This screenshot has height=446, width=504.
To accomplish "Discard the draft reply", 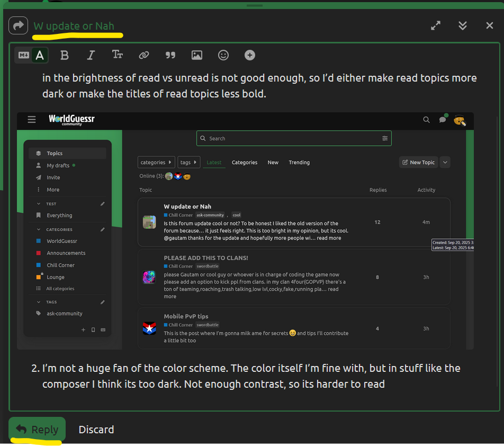I will click(x=96, y=430).
